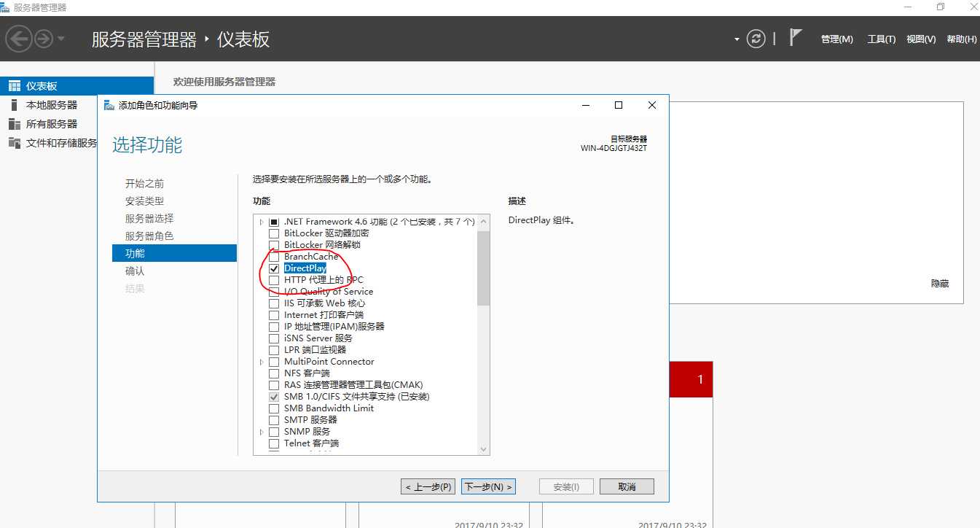This screenshot has height=528, width=980.
Task: Open the notifications flag
Action: 796,38
